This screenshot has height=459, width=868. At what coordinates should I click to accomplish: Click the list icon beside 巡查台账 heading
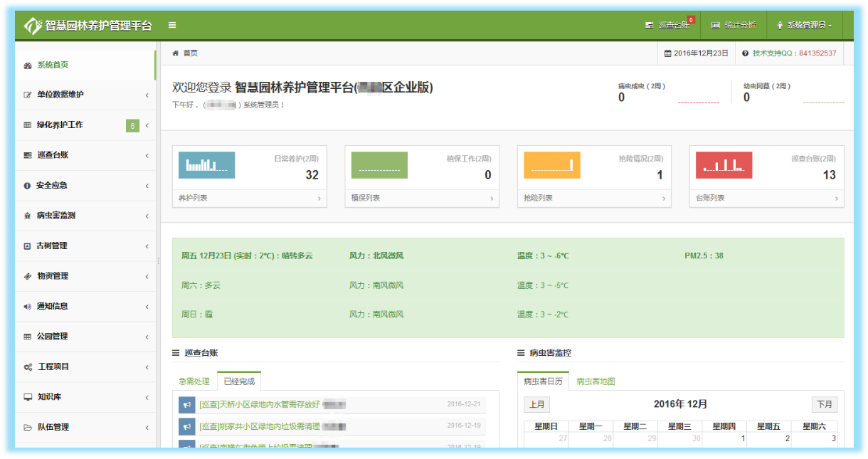click(x=176, y=353)
